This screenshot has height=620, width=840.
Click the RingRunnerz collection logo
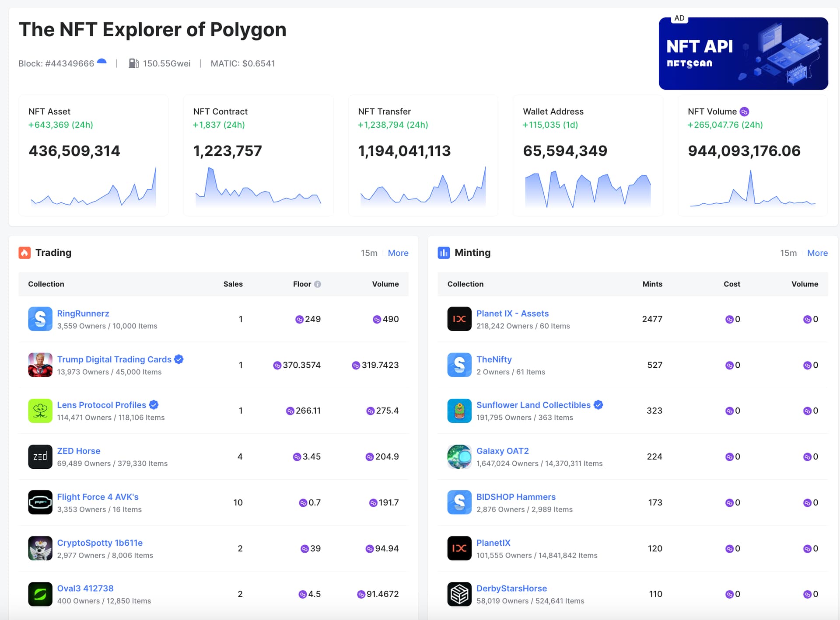pos(40,319)
